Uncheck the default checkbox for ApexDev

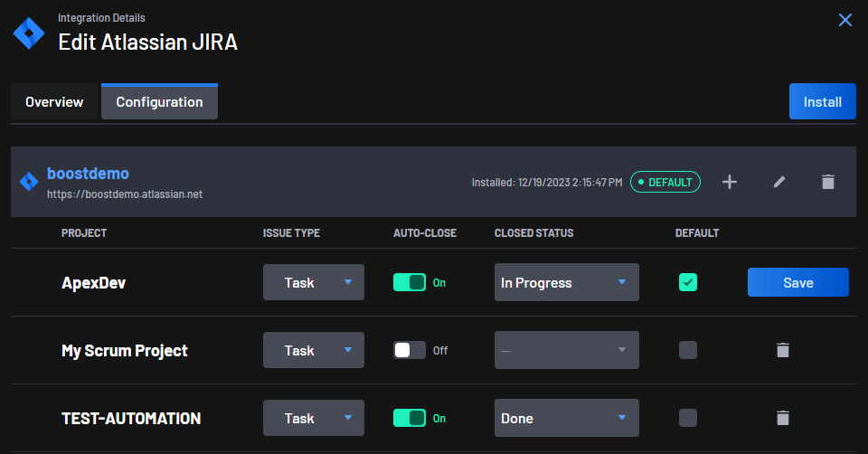pos(688,282)
